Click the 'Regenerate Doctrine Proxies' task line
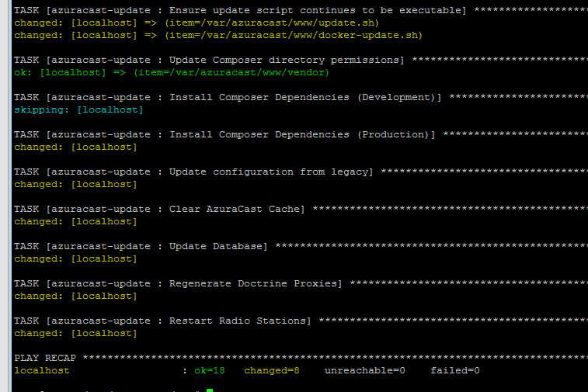 coord(301,283)
